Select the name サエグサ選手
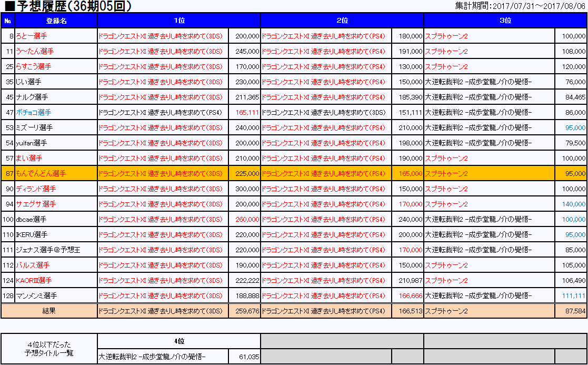588x365 pixels. [36, 204]
